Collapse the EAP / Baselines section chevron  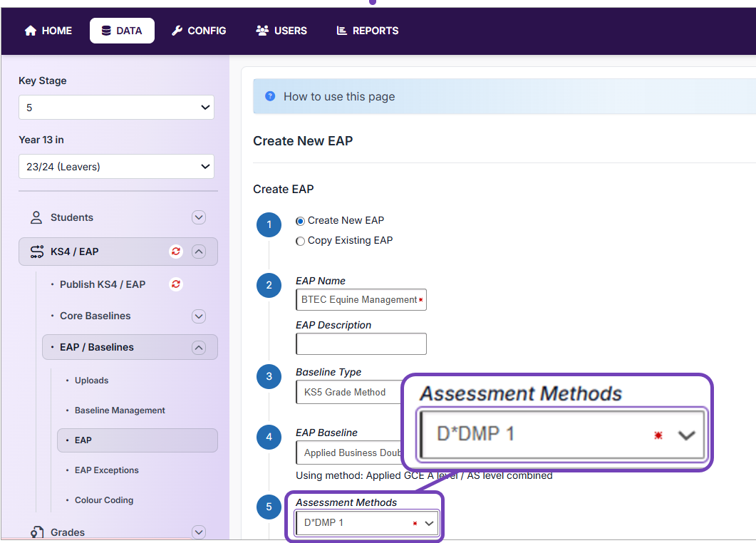pyautogui.click(x=199, y=347)
